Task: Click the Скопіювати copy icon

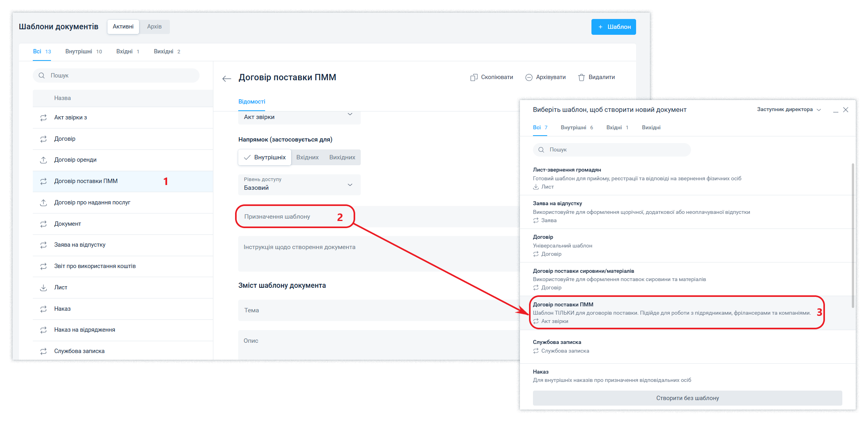Action: [x=474, y=77]
